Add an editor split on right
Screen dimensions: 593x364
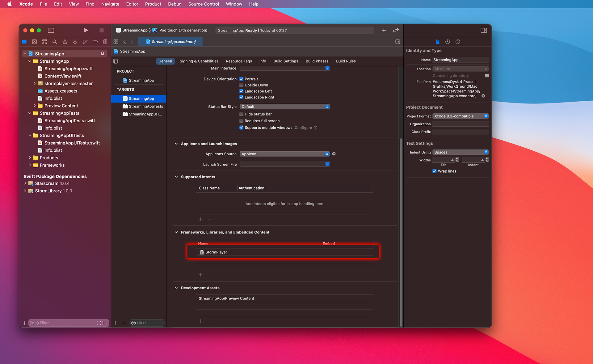point(398,42)
